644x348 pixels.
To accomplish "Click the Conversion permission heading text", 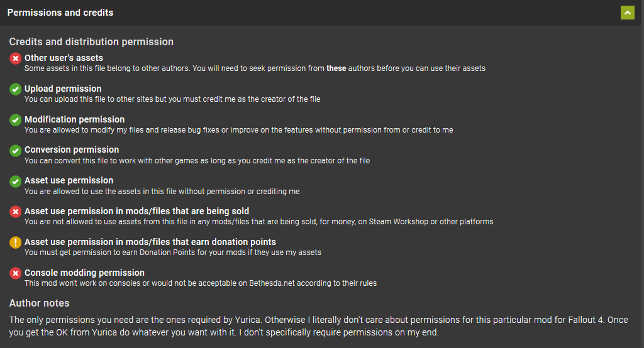I will [72, 150].
